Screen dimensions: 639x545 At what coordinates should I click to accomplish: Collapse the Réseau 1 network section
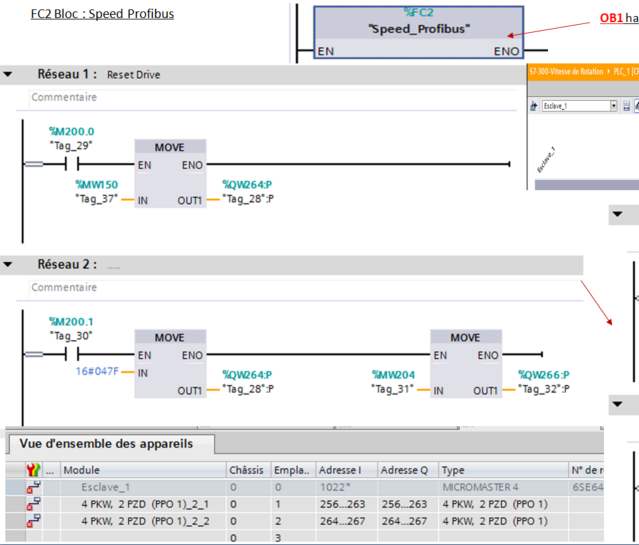coord(9,75)
